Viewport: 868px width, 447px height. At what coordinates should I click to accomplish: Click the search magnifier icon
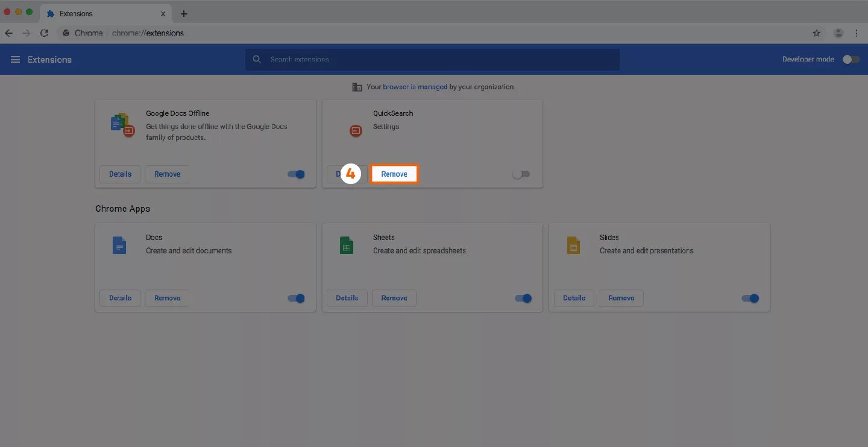click(257, 59)
